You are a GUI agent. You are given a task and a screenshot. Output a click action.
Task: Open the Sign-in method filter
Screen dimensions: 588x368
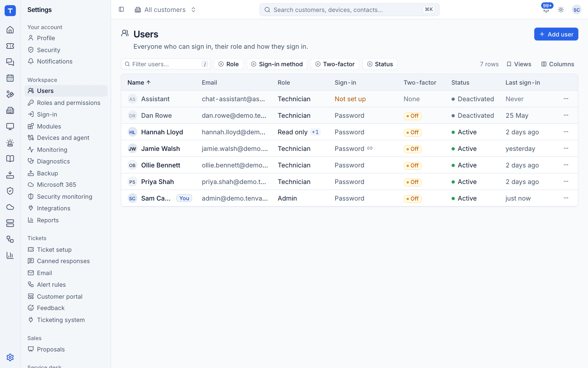click(277, 64)
